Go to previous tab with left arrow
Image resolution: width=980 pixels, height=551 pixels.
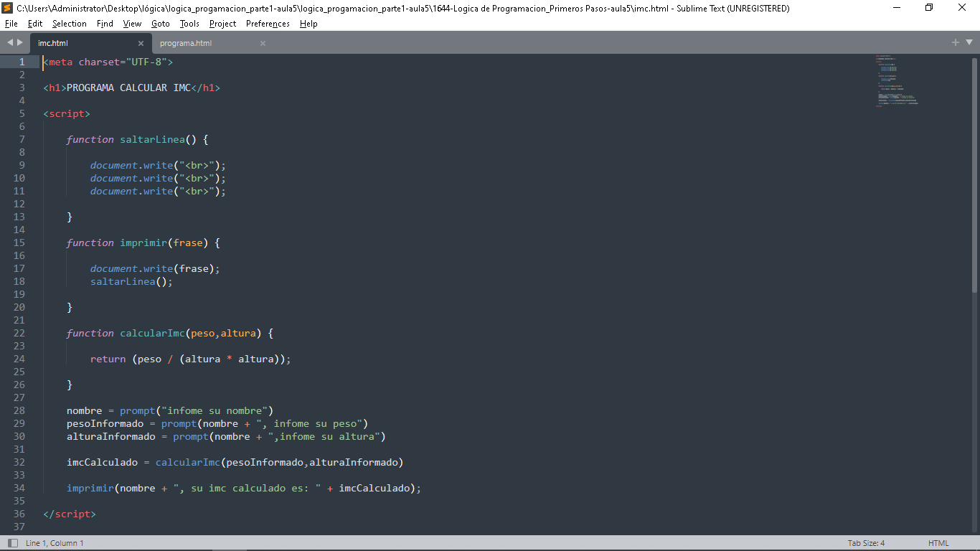click(10, 42)
